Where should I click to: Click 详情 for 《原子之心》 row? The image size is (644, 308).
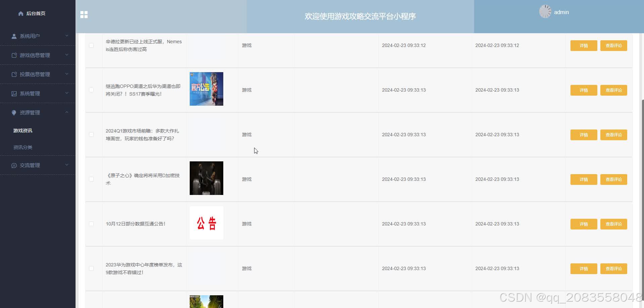tap(584, 179)
